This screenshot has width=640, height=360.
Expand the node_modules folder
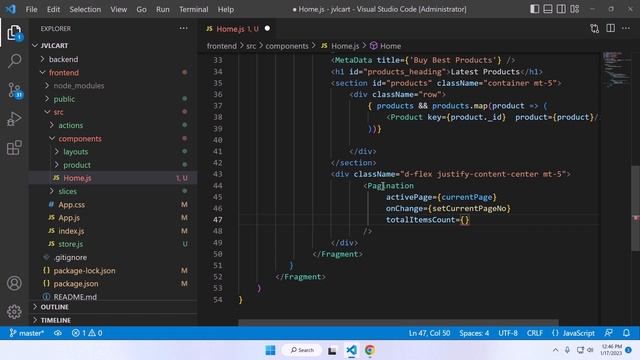(78, 86)
